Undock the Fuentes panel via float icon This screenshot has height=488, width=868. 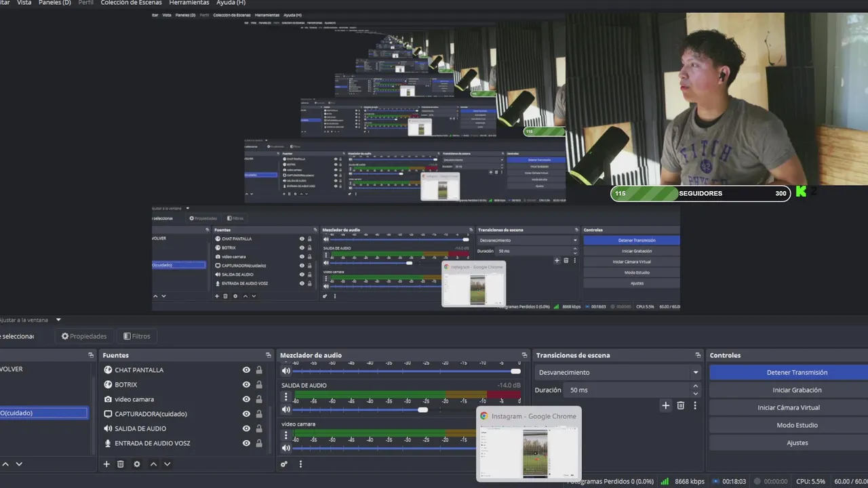pos(269,355)
